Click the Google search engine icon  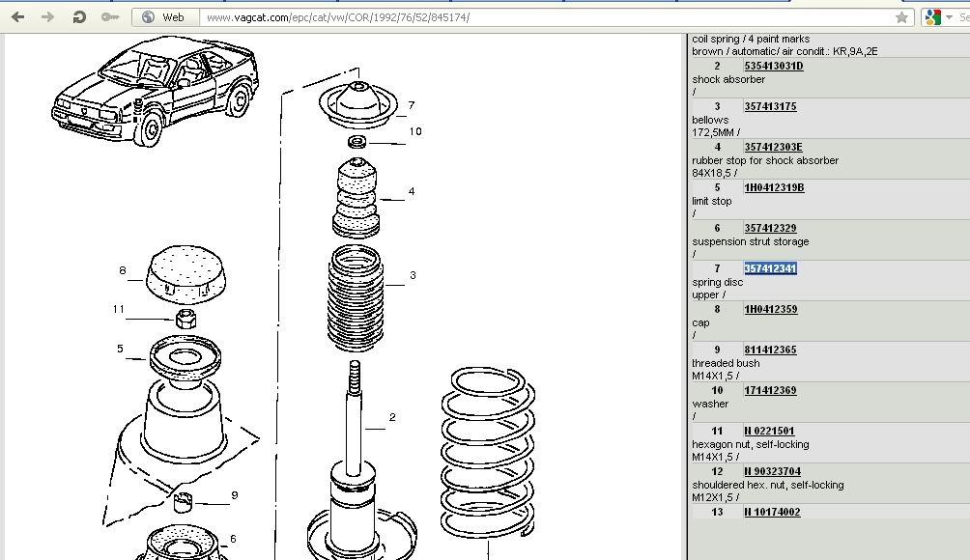click(x=932, y=17)
